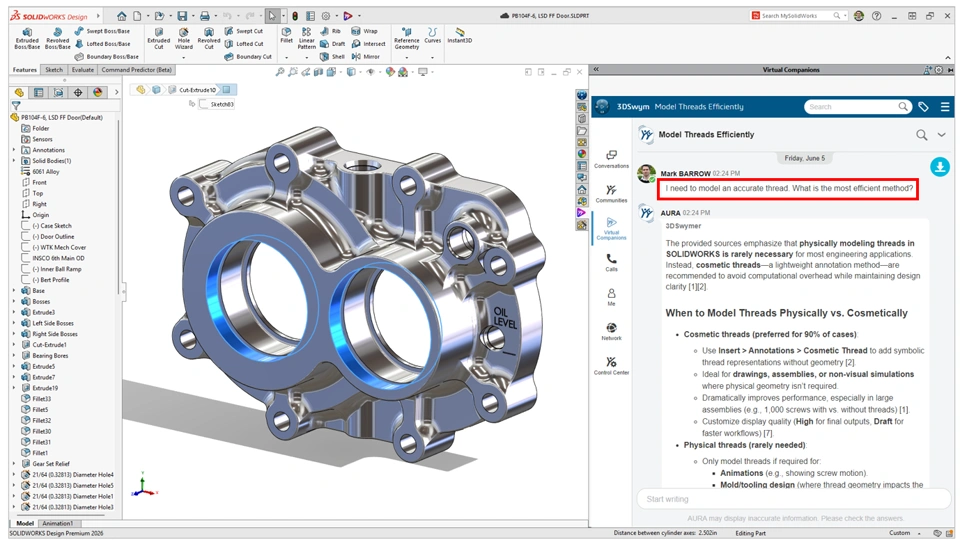Open Command Predictor (Beta) tab
Screen dimensions: 960x542
point(137,70)
